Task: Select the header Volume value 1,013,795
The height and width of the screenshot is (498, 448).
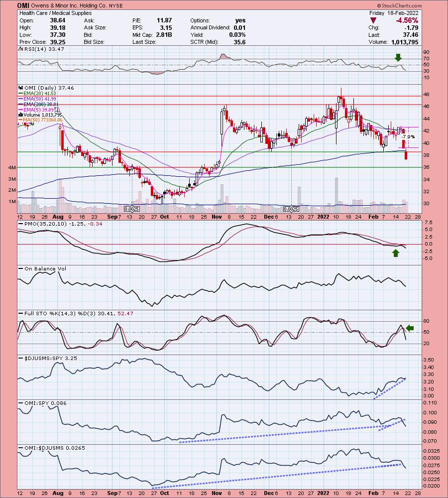Action: pos(405,42)
